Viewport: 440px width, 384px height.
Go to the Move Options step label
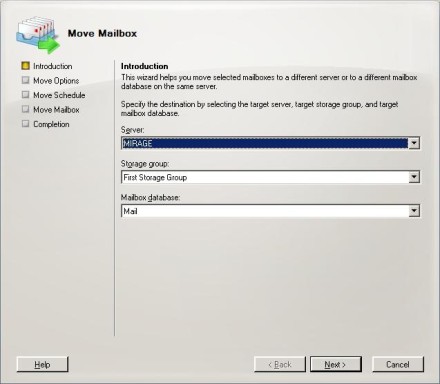click(56, 81)
